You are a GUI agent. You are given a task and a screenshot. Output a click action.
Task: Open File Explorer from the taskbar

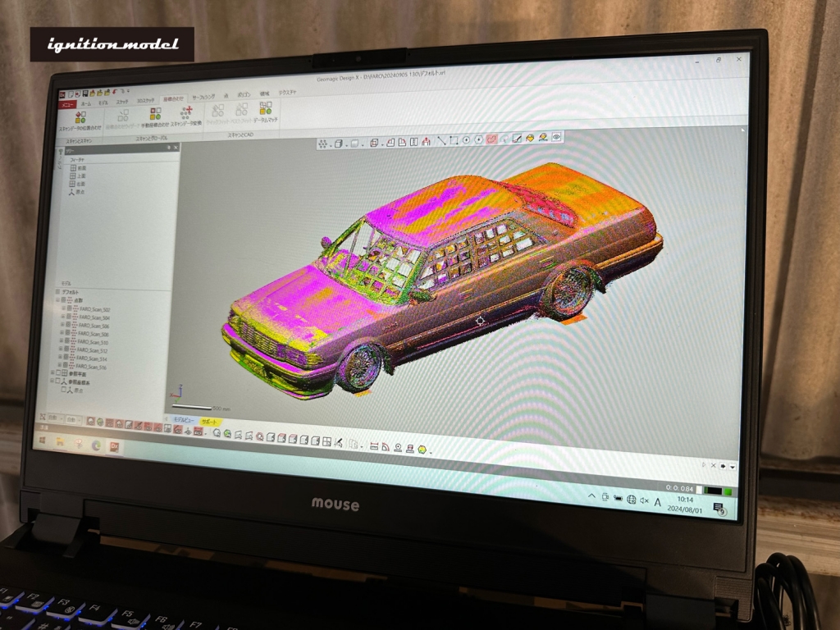[x=61, y=441]
